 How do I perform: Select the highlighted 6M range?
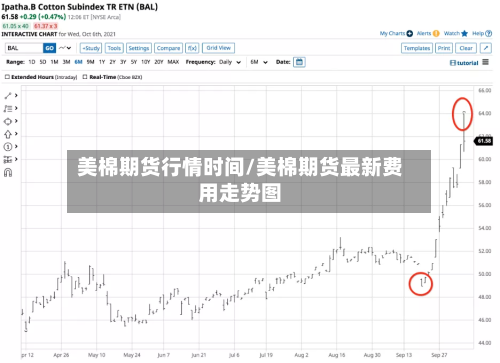78,62
